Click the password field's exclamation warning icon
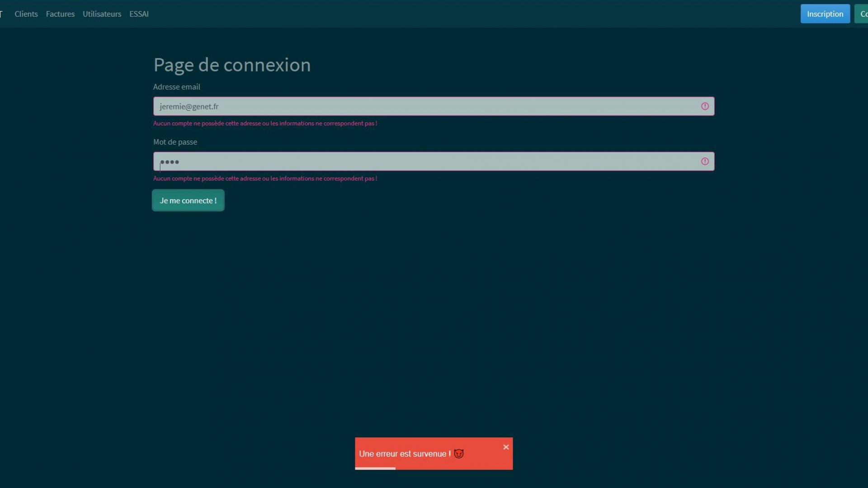The image size is (868, 488). tap(705, 161)
